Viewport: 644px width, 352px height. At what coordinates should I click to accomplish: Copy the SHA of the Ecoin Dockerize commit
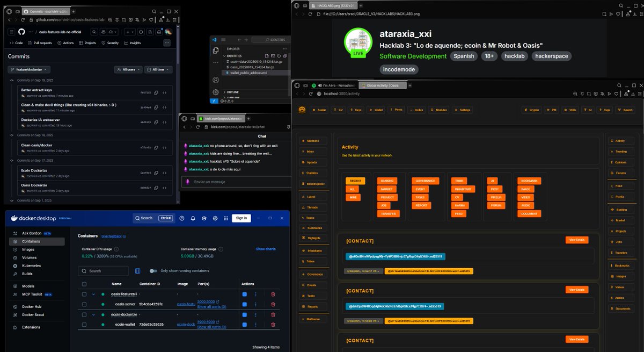pyautogui.click(x=156, y=173)
